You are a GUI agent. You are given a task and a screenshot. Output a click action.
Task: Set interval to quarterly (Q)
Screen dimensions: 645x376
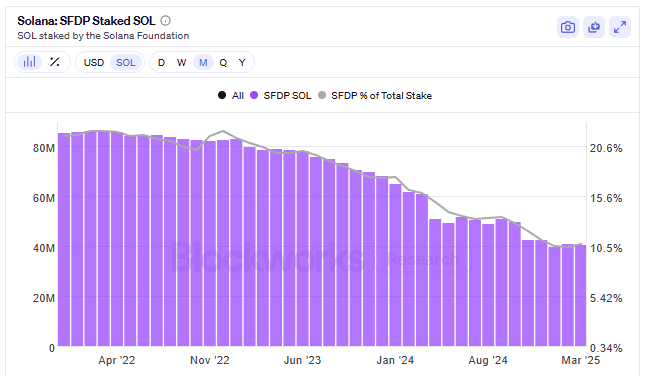click(x=223, y=63)
